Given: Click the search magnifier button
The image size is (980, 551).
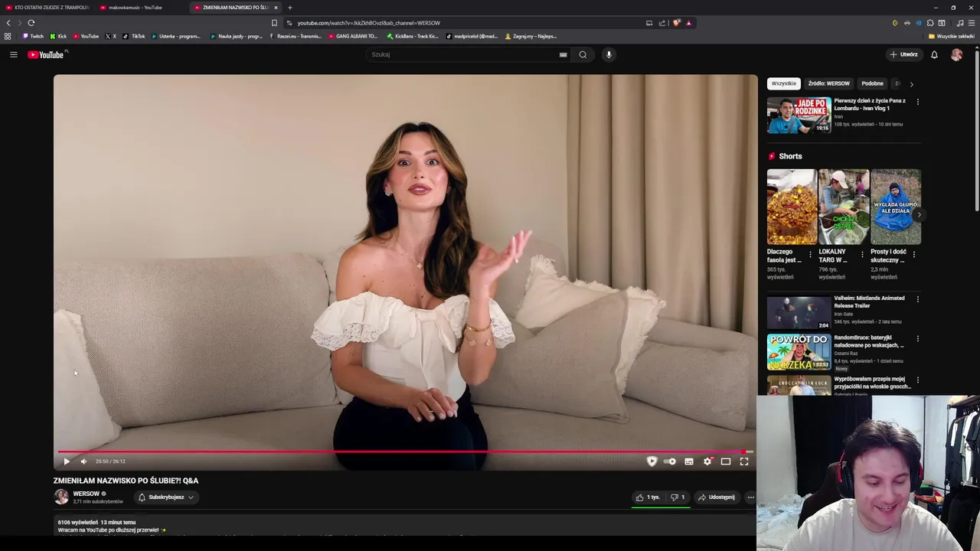Looking at the screenshot, I should click(x=583, y=54).
